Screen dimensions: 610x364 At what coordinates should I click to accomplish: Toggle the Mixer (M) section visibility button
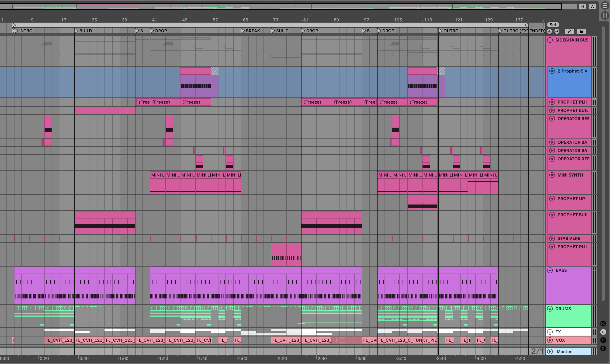point(603,340)
